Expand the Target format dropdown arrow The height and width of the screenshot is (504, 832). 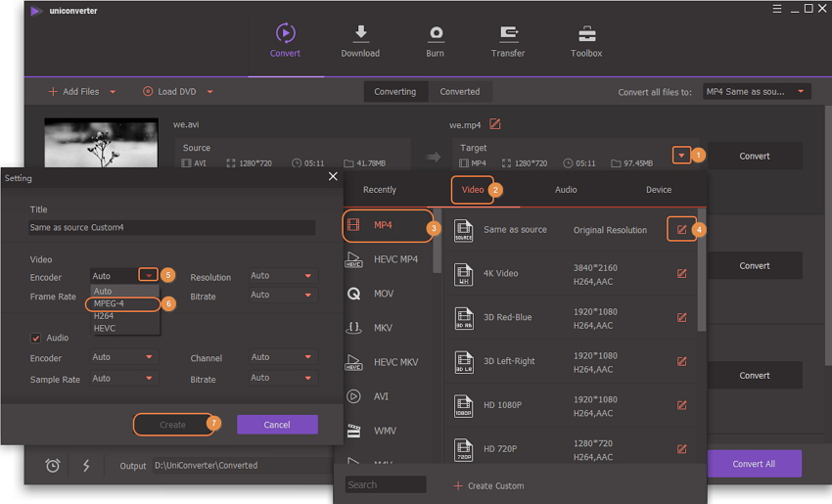point(681,156)
